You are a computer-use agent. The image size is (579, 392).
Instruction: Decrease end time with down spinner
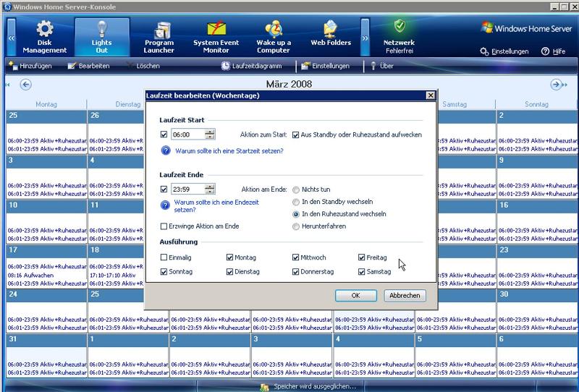tap(210, 192)
